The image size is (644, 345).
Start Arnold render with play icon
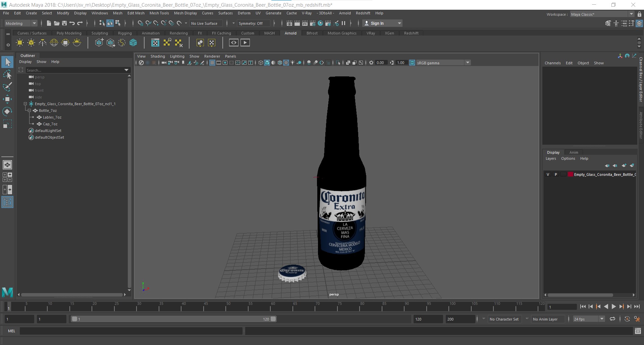245,43
